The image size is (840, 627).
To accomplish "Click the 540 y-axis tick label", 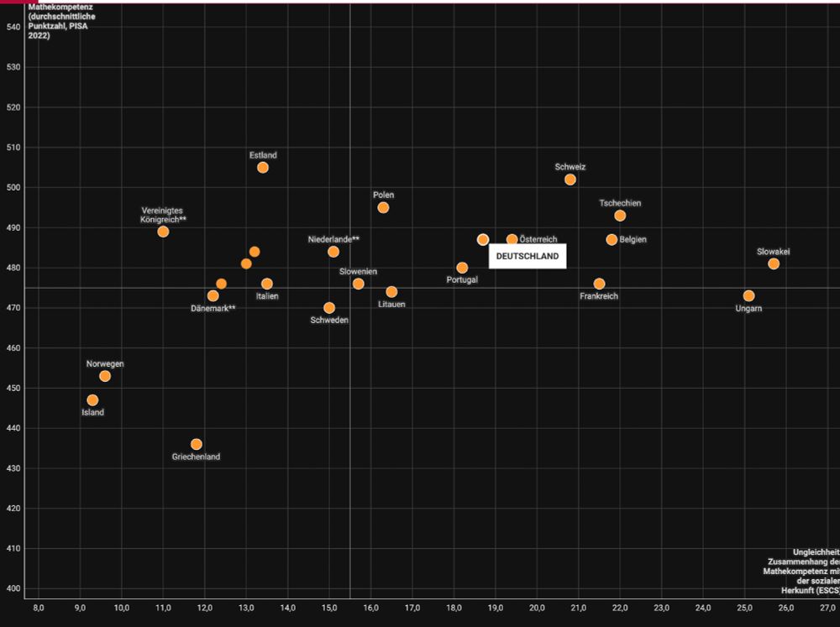I will 14,28.
